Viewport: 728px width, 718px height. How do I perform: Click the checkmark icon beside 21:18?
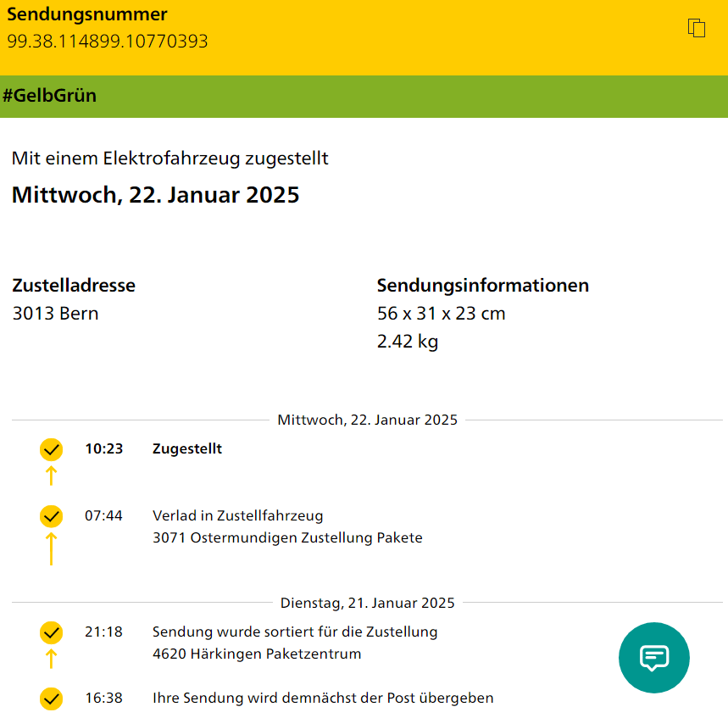[x=52, y=632]
